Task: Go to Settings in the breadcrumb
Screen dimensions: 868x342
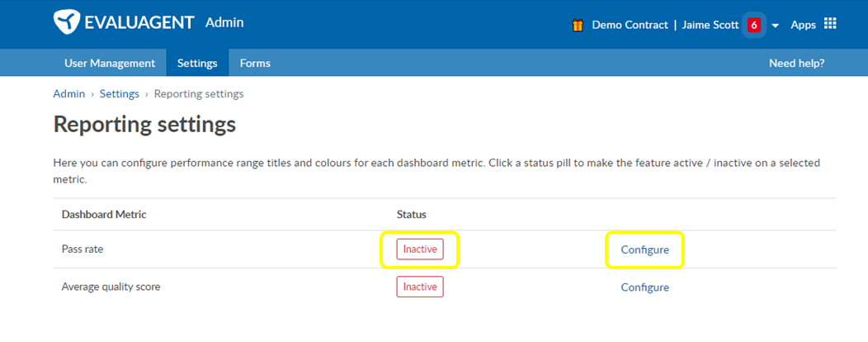Action: tap(119, 93)
